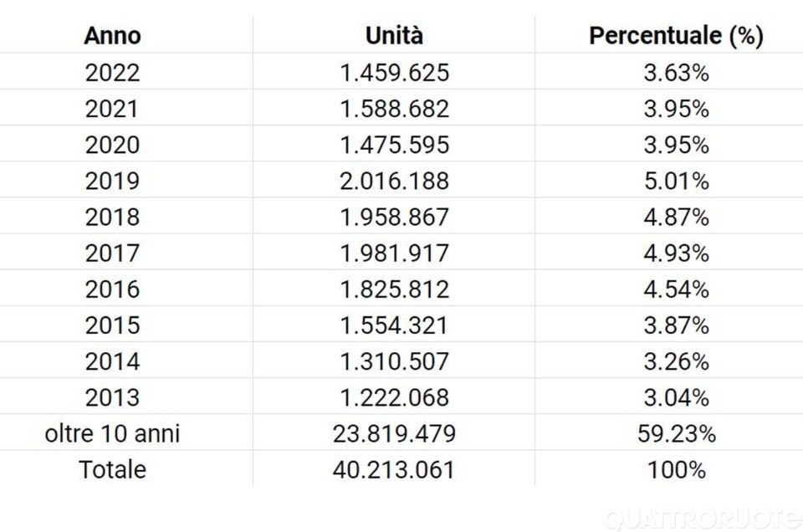The height and width of the screenshot is (532, 803).
Task: Click the 40.213.061 total units cell
Action: 394,469
